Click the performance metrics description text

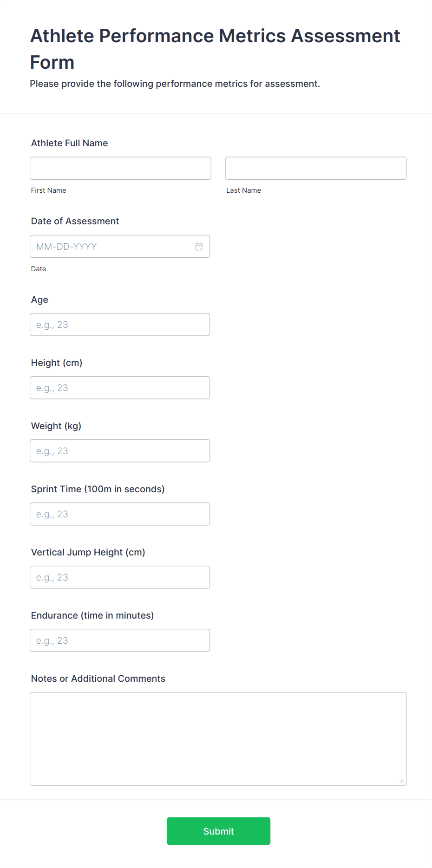[175, 84]
